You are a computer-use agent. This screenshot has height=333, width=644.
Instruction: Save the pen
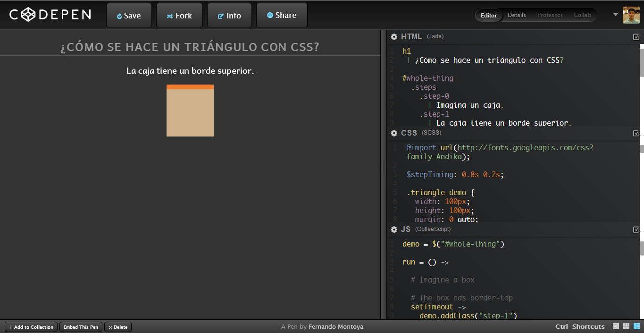point(129,15)
